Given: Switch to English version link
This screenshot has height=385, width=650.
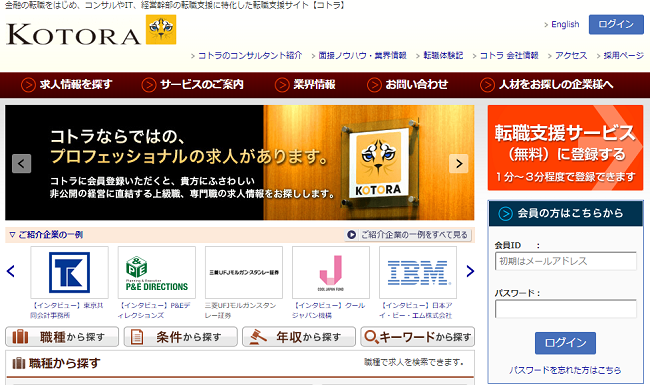Looking at the screenshot, I should [565, 24].
